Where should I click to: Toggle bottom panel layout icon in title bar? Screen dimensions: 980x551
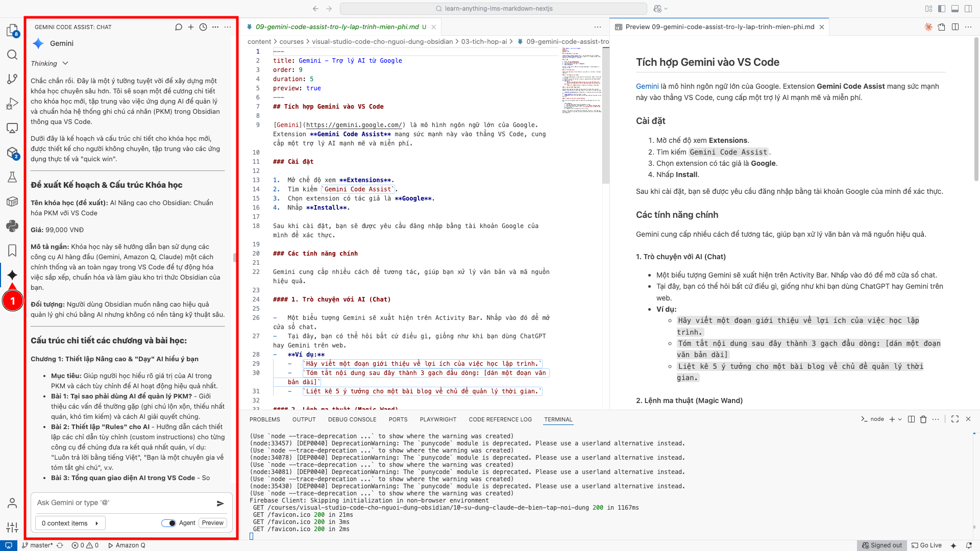pyautogui.click(x=955, y=9)
